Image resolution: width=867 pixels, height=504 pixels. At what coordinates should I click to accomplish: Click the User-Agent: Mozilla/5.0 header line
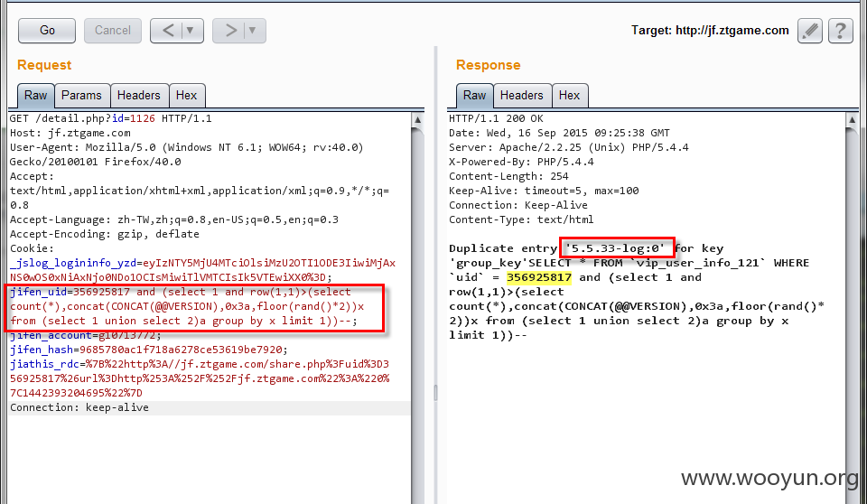pos(186,154)
